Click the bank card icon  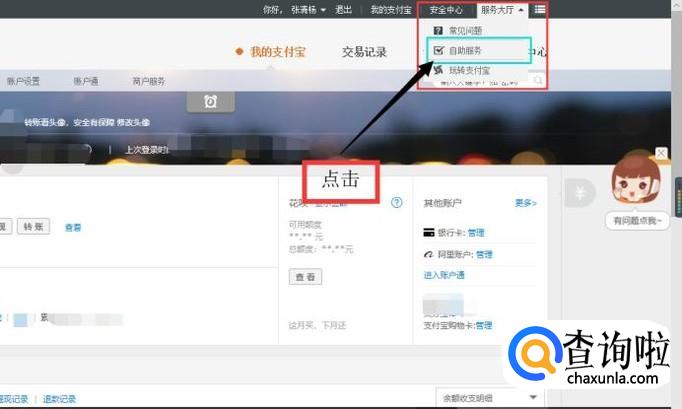tap(429, 232)
